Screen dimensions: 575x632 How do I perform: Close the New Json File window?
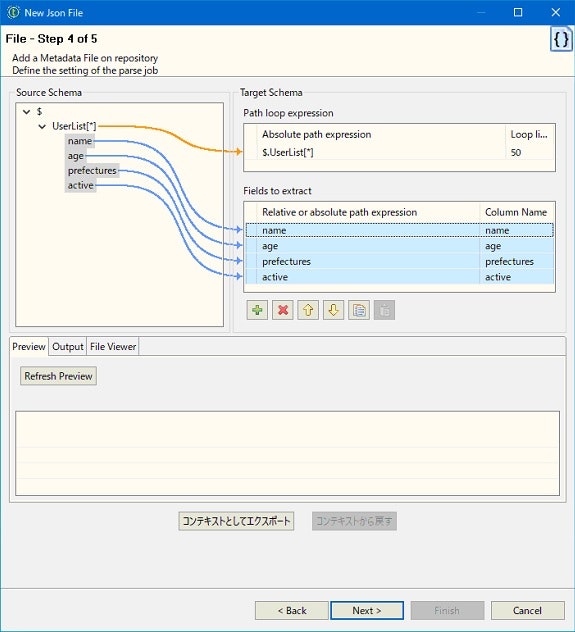pos(556,12)
